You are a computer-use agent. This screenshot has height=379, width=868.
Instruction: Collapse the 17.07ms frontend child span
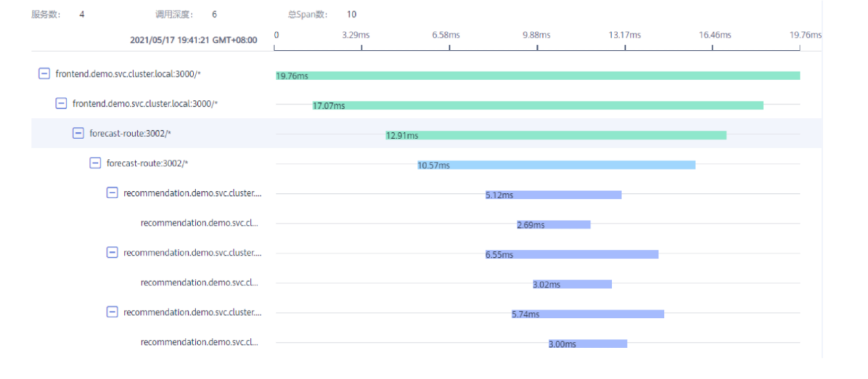coord(61,103)
